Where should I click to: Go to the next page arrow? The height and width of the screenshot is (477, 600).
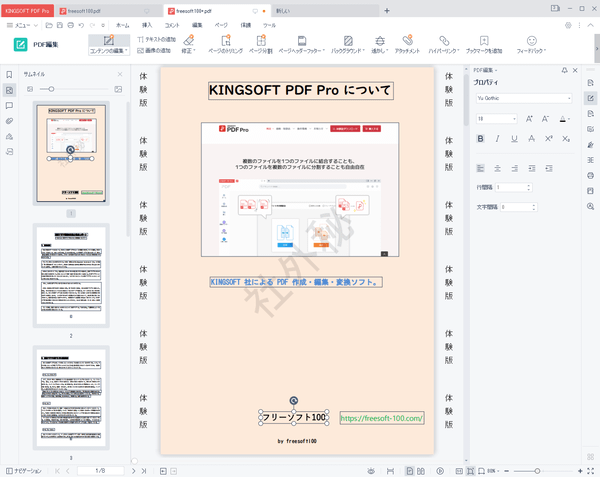134,471
